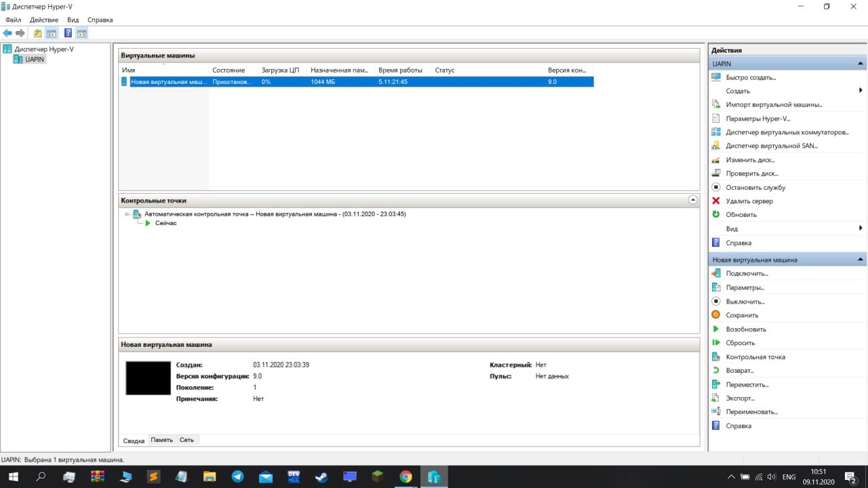This screenshot has height=488, width=868.
Task: Collapse the checkpoint tree node
Action: (127, 214)
